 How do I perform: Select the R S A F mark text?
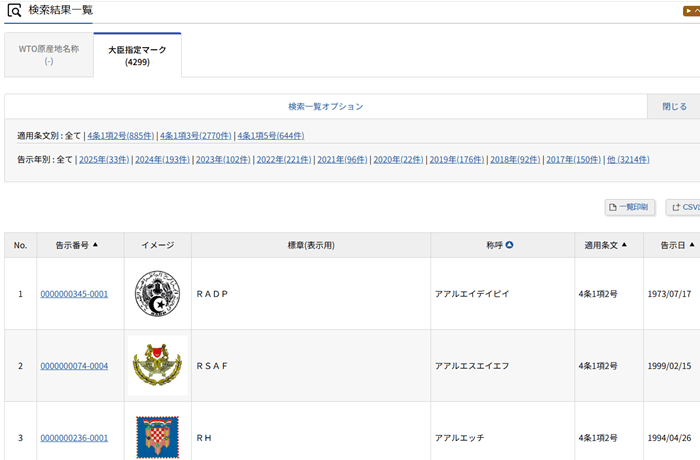click(212, 366)
